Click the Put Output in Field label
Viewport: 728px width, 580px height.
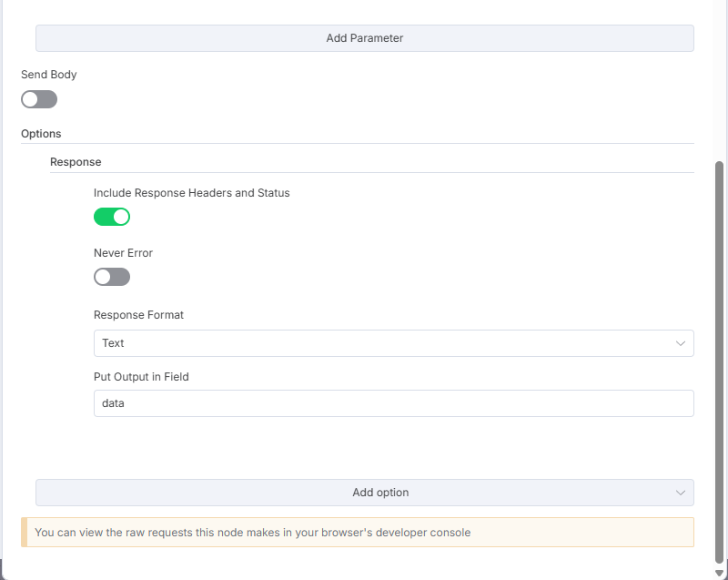[141, 377]
